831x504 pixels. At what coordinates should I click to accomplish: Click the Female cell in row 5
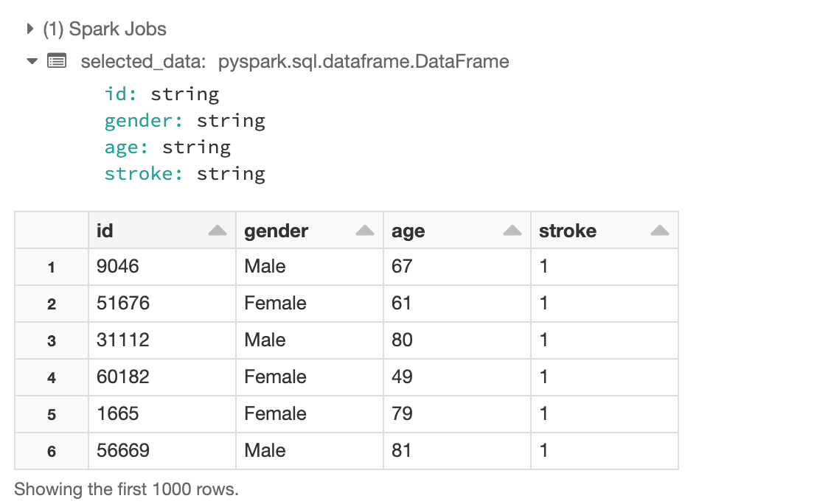(275, 414)
